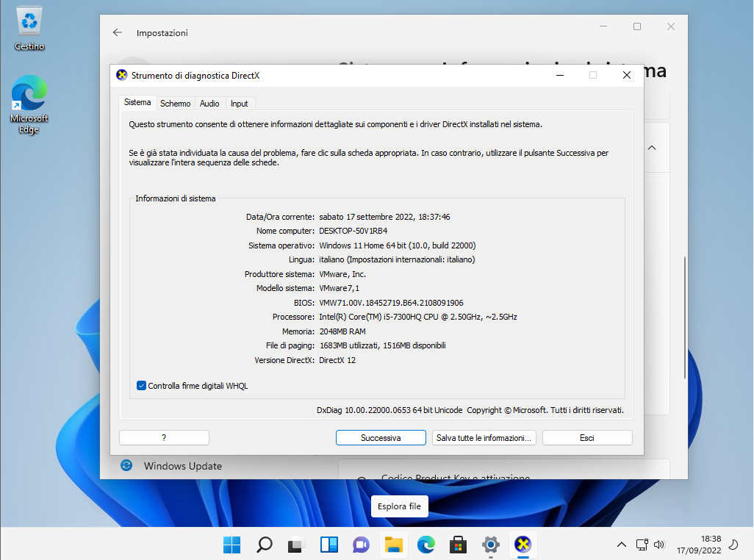This screenshot has width=754, height=560.
Task: Switch to the Audio tab
Action: click(209, 104)
